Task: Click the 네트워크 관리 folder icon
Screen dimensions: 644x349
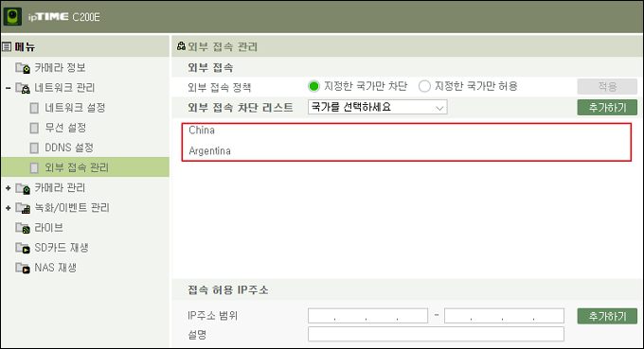Action: [x=23, y=88]
